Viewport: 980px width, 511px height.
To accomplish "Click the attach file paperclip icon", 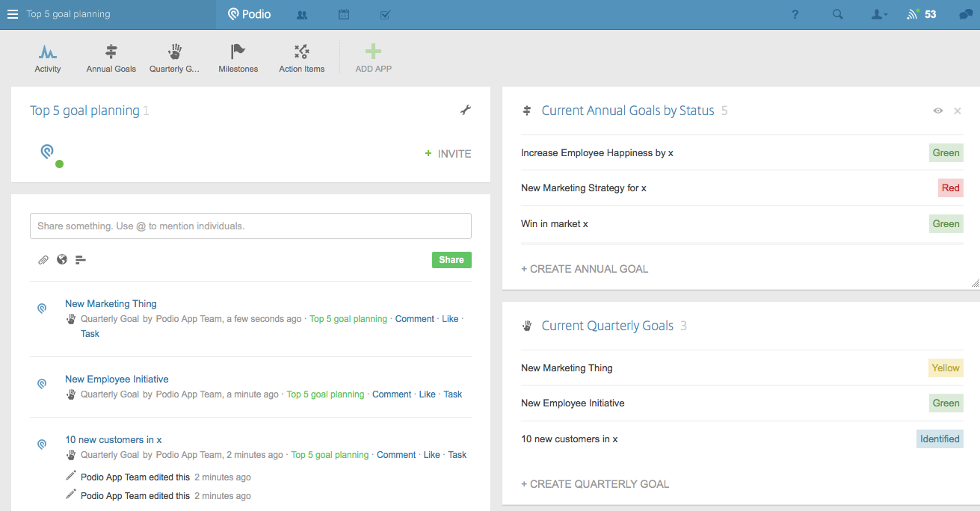I will pyautogui.click(x=43, y=260).
